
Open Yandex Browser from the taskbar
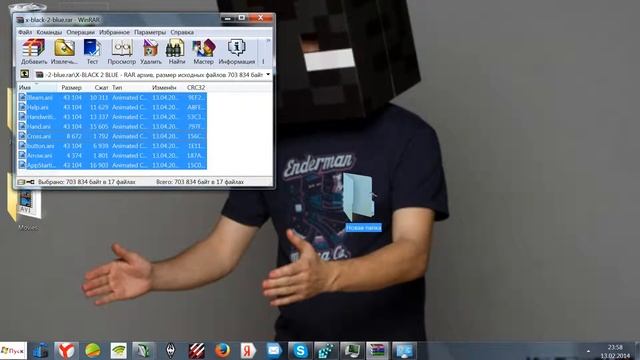(66, 351)
